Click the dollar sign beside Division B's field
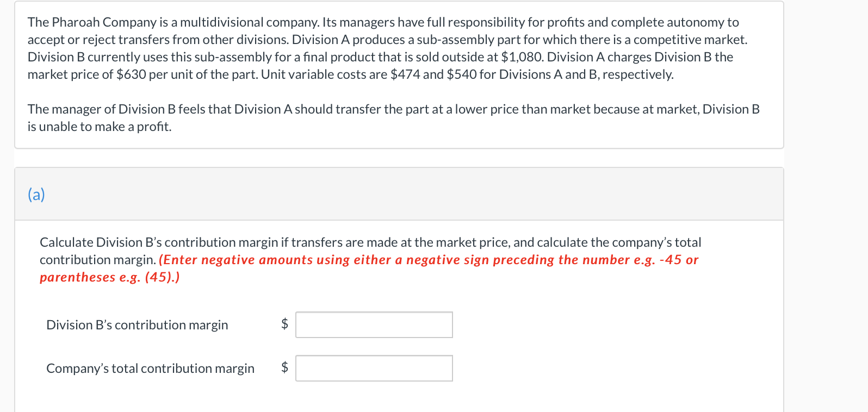Image resolution: width=868 pixels, height=412 pixels. click(x=284, y=324)
